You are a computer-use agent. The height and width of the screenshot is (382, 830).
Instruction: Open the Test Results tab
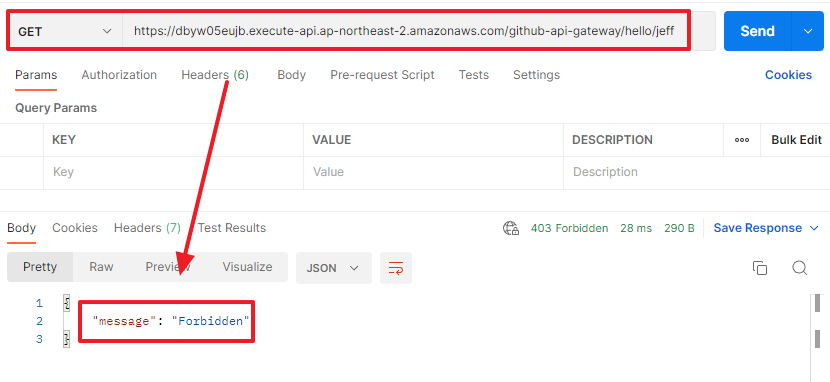[232, 228]
